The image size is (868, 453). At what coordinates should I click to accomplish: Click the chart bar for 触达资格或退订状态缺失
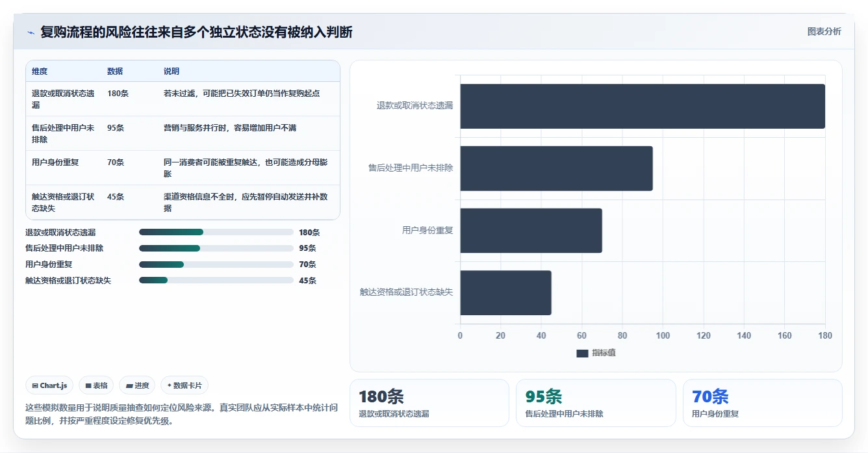pyautogui.click(x=506, y=293)
